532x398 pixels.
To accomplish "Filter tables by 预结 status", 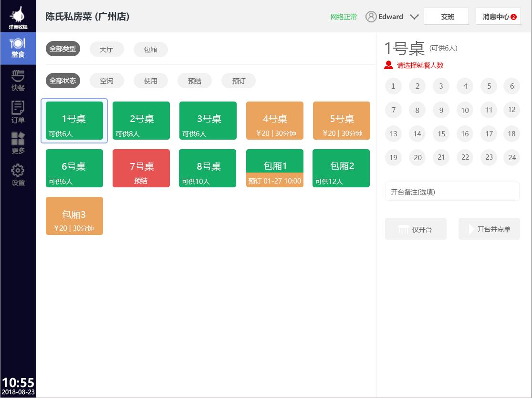I will pos(194,81).
